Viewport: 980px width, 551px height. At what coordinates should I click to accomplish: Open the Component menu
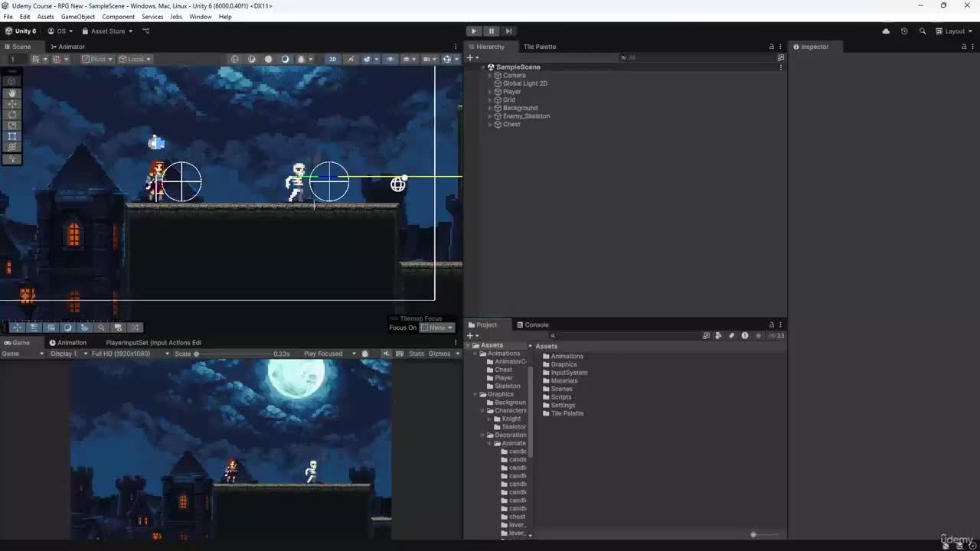pos(118,17)
